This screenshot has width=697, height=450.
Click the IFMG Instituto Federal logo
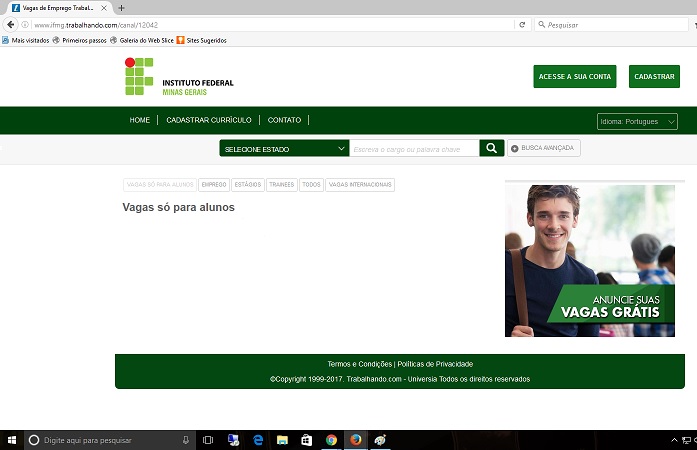(179, 77)
